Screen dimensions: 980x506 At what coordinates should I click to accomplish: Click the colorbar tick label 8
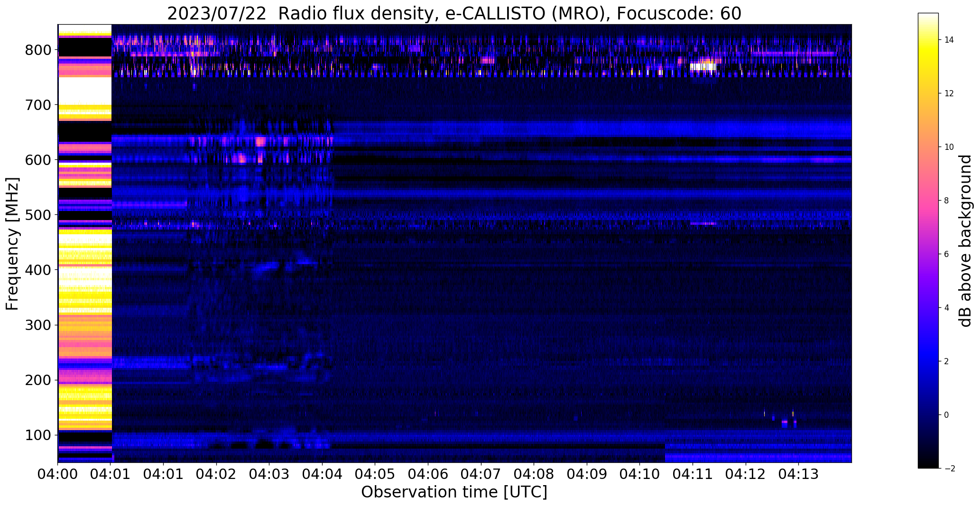[947, 201]
